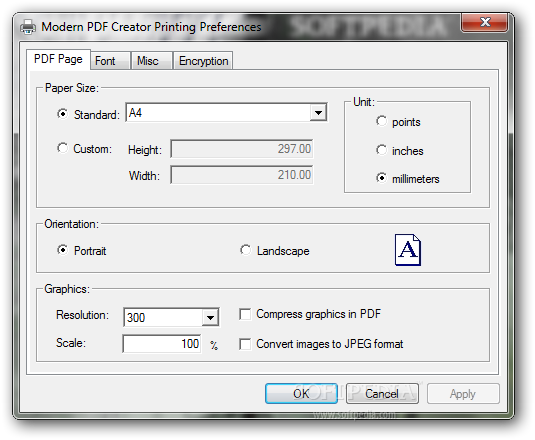
Task: Click the printer icon in title bar
Action: tap(28, 27)
